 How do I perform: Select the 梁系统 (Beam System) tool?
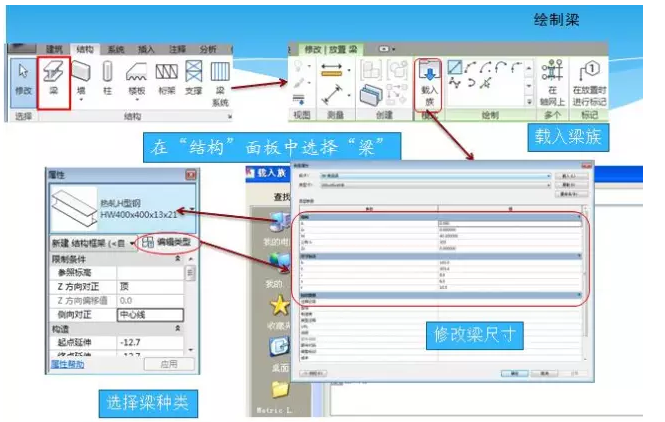coord(219,82)
